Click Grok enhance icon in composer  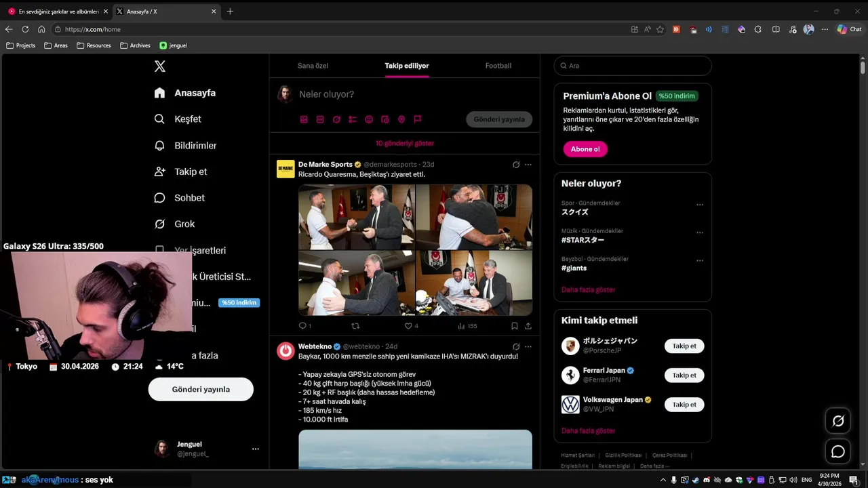[x=336, y=119]
